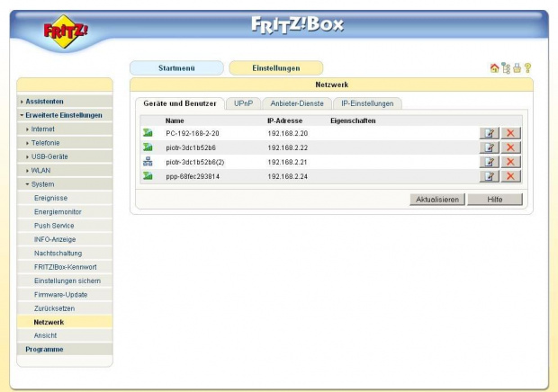Click the printer icon
558x392 pixels.
click(516, 67)
